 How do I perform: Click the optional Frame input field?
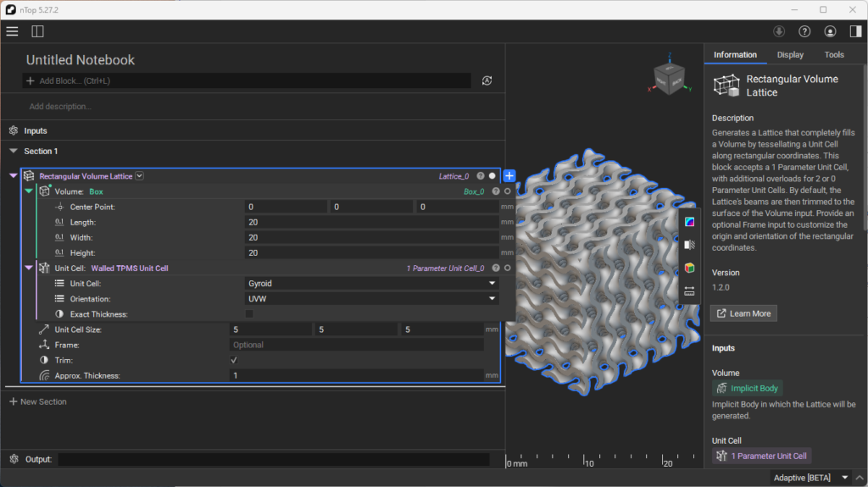pos(357,345)
